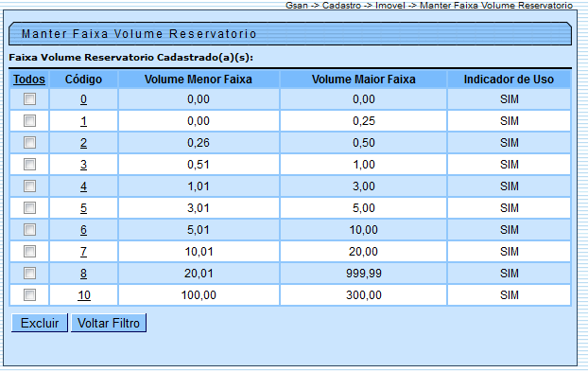Click the Indicador de Uso header

pos(509,80)
